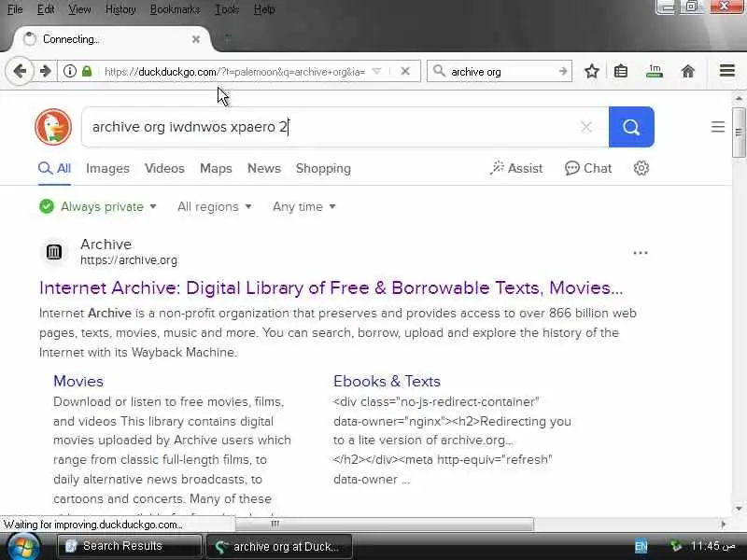747x560 pixels.
Task: Click the EN language indicator in tray
Action: tap(641, 546)
